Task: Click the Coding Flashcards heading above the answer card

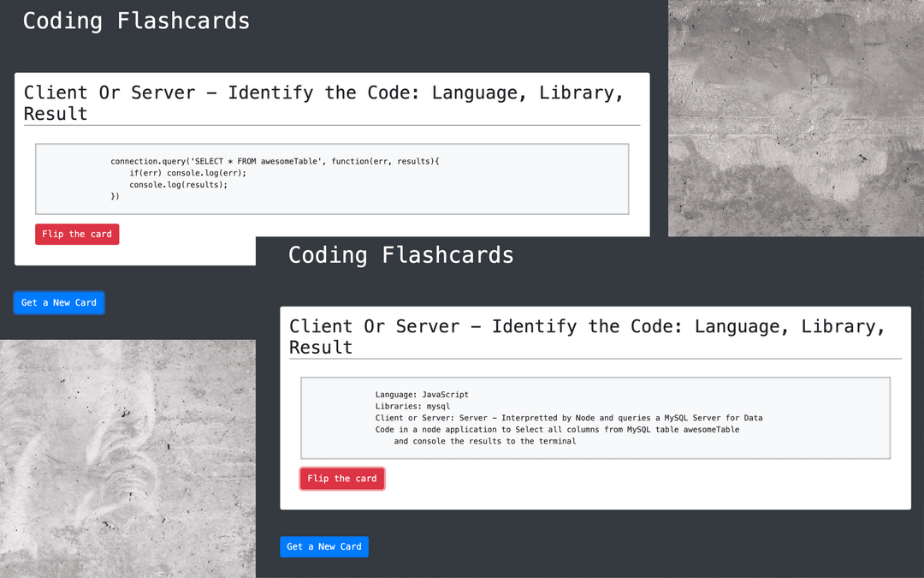Action: [x=400, y=255]
